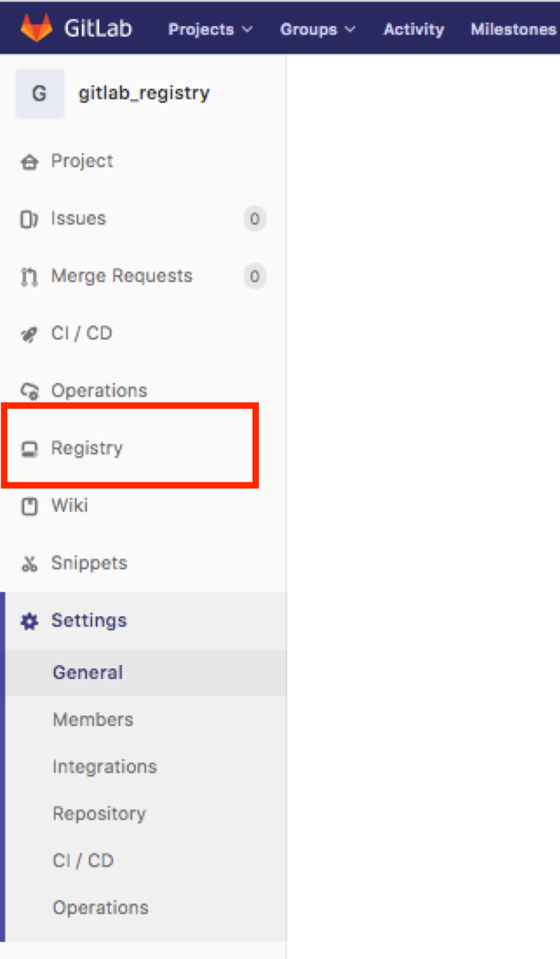
Task: Navigate to Members settings
Action: (x=92, y=719)
